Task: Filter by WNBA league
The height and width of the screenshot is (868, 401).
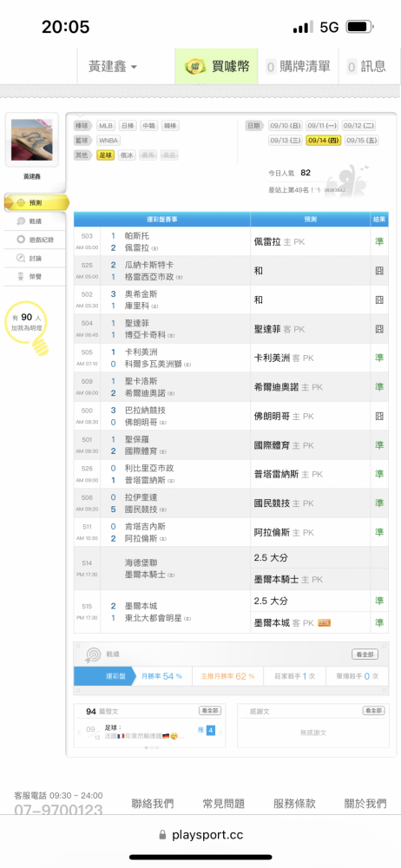Action: point(108,141)
